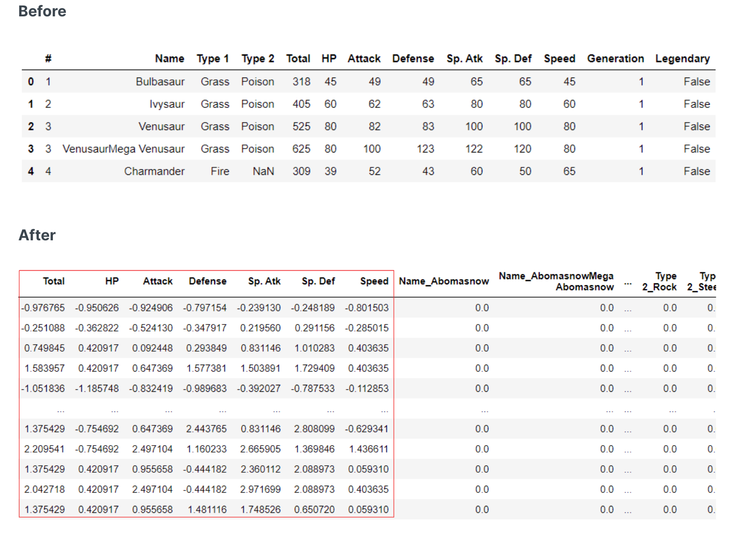Select the Type 1 column header
Viewport: 756px width, 533px height.
(x=212, y=58)
